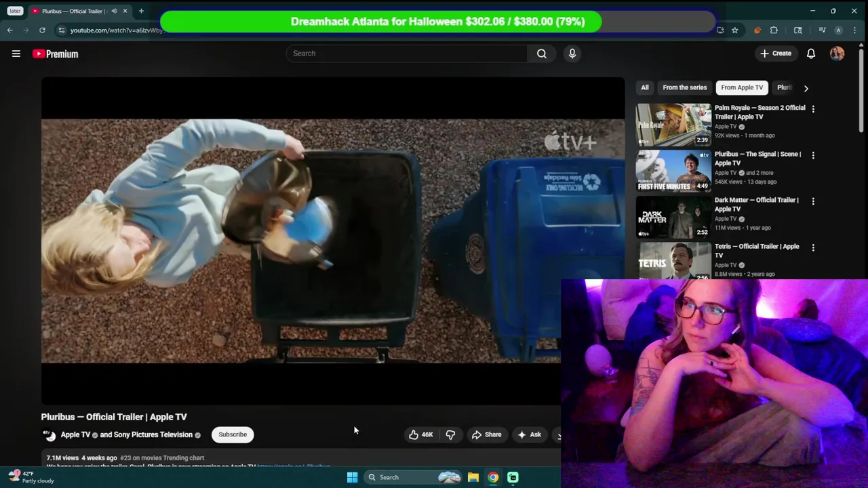Viewport: 868px width, 488px height.
Task: Open more options for Dark Matter video
Action: [x=813, y=201]
